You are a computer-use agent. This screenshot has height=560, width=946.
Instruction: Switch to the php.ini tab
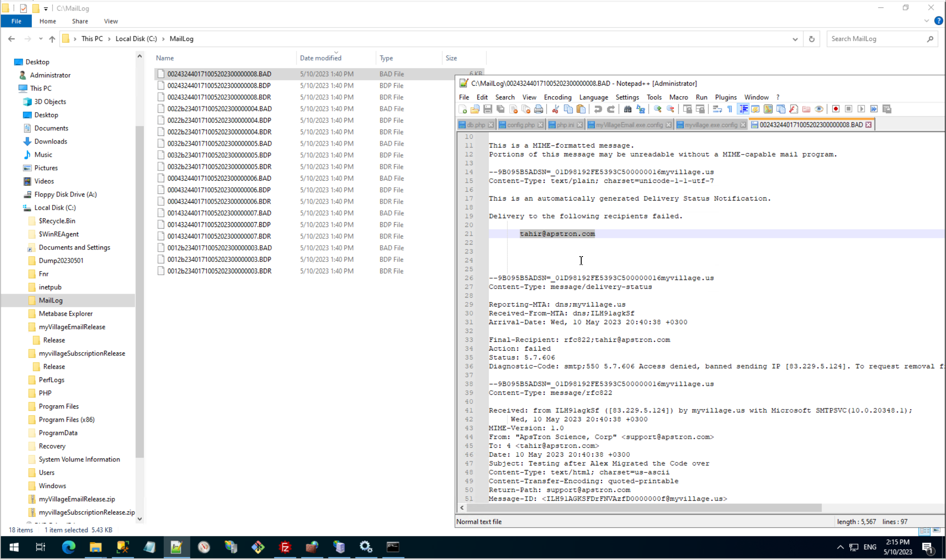pyautogui.click(x=565, y=125)
